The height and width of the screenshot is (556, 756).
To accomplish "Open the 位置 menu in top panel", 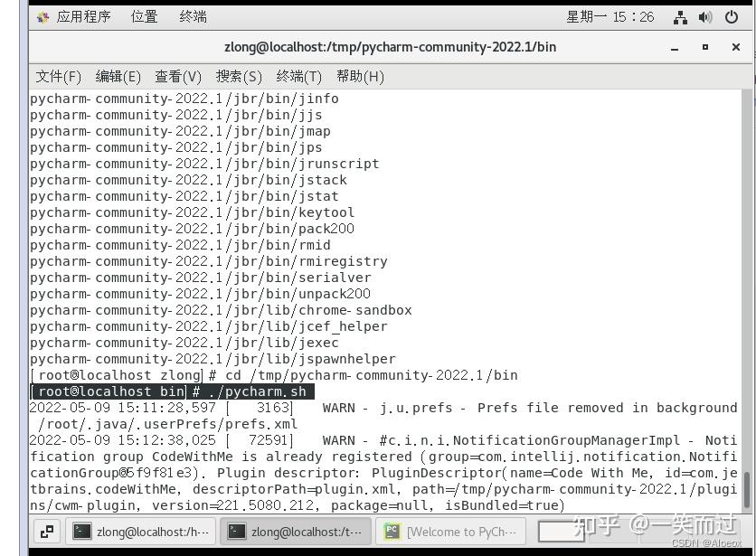I will (144, 15).
